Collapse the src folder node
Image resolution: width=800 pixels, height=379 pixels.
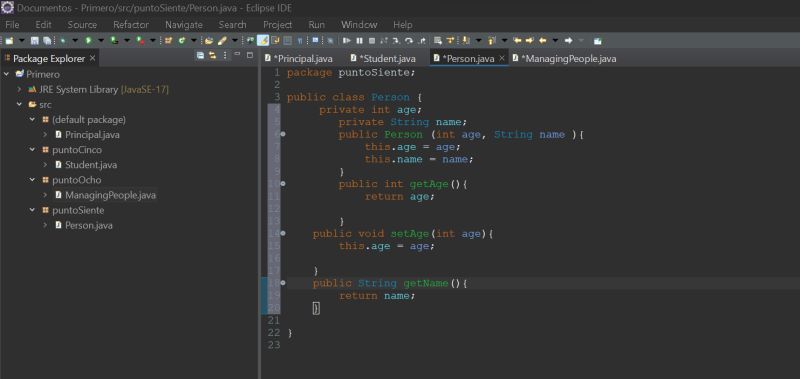(x=19, y=105)
